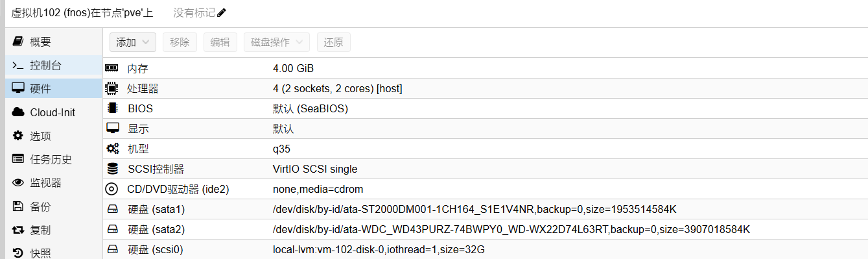
Task: Click the monitor icon in the 显示 row
Action: click(x=112, y=129)
